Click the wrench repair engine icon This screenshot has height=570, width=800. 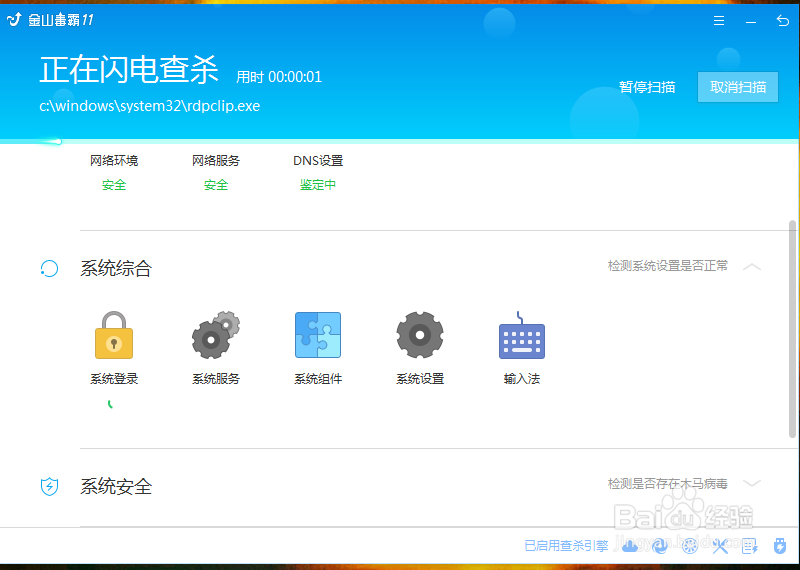click(720, 546)
